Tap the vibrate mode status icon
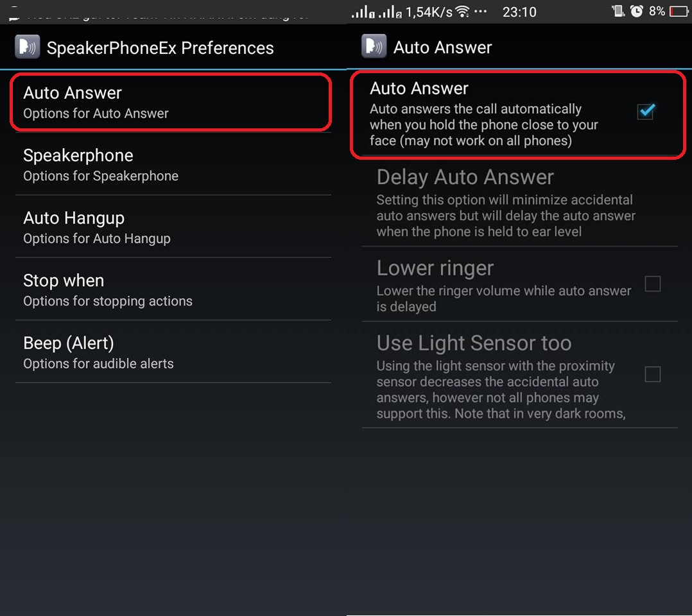The width and height of the screenshot is (692, 616). 618,12
